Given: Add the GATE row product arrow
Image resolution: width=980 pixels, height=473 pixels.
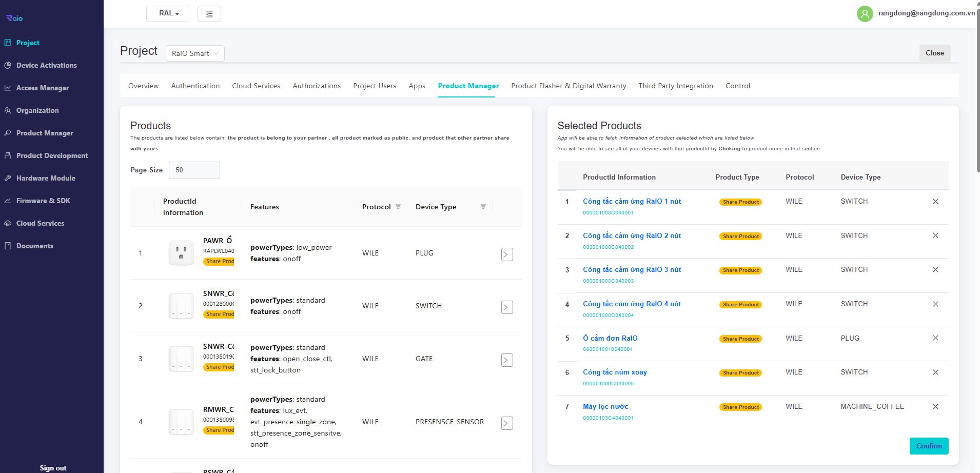Looking at the screenshot, I should click(x=507, y=360).
